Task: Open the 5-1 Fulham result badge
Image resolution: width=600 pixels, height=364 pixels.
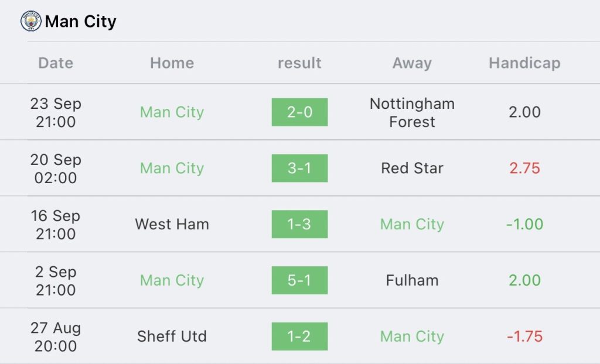Action: pos(299,280)
